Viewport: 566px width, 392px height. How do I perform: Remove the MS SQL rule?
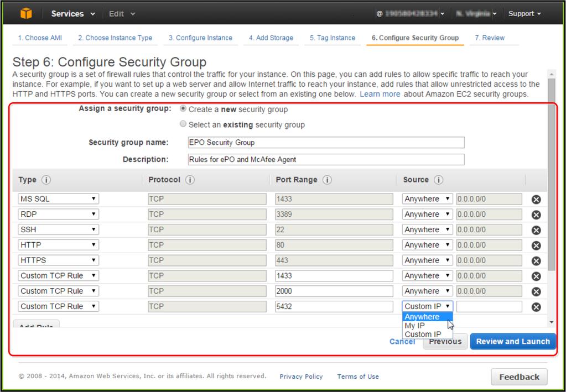536,200
